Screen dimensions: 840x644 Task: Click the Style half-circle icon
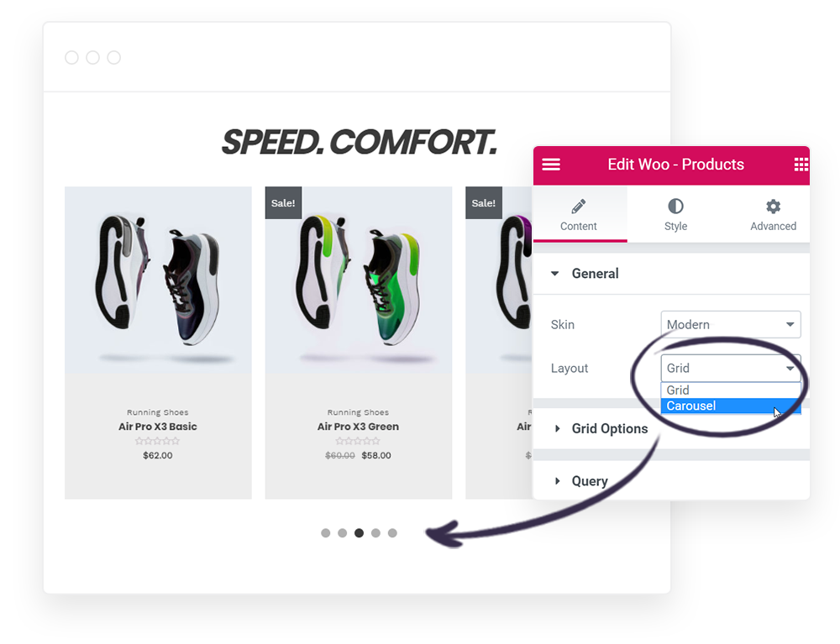[x=675, y=206]
